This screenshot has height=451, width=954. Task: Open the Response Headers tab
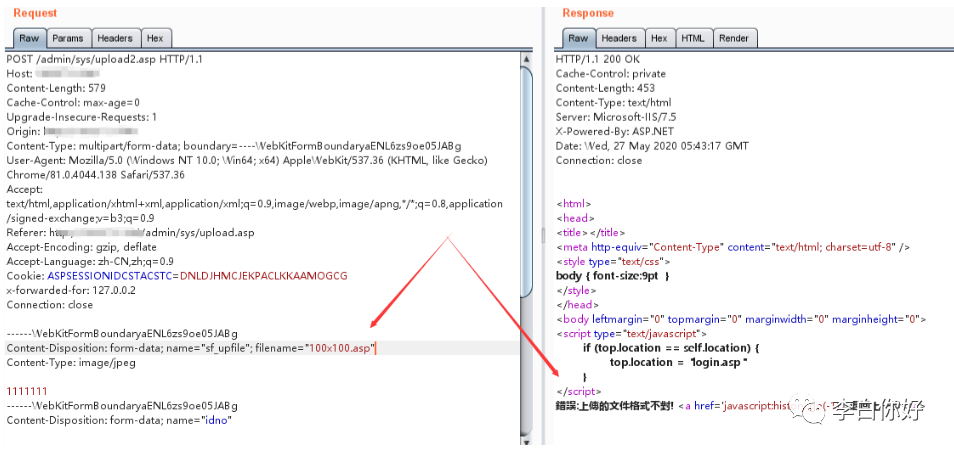point(619,38)
